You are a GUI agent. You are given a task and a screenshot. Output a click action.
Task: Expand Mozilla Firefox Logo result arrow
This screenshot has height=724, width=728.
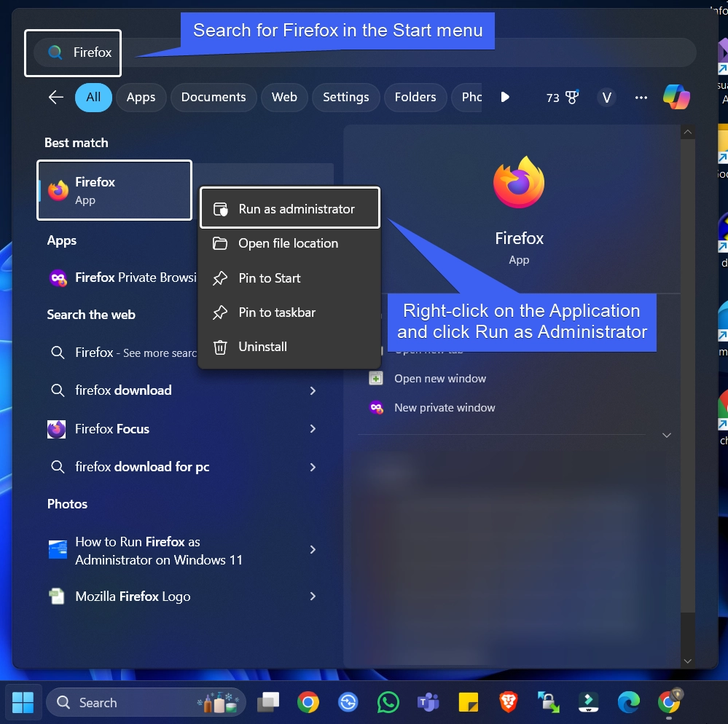pyautogui.click(x=313, y=597)
